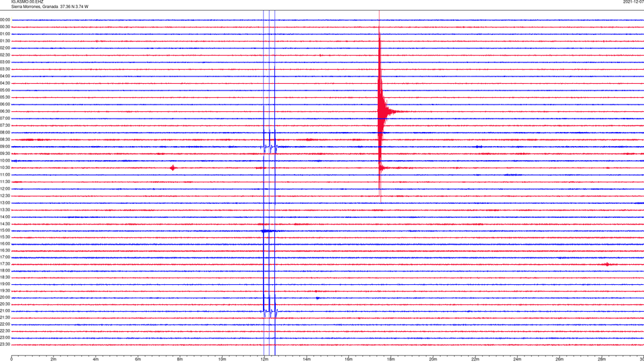Click the large red earthquake burst on 06:30 trace

point(383,111)
